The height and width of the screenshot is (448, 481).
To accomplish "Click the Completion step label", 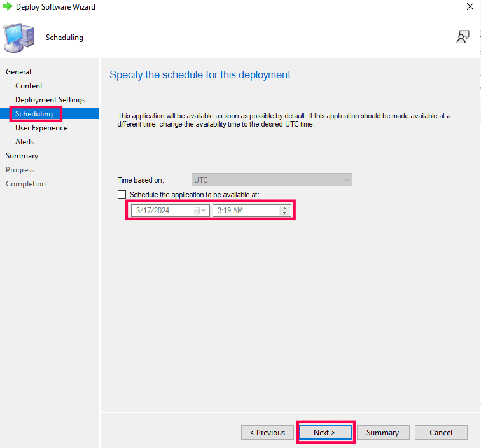I will [25, 184].
